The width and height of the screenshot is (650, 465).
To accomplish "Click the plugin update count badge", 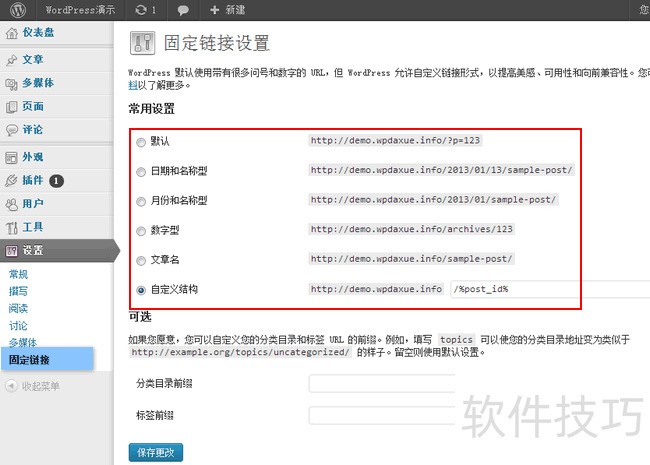I will point(56,181).
